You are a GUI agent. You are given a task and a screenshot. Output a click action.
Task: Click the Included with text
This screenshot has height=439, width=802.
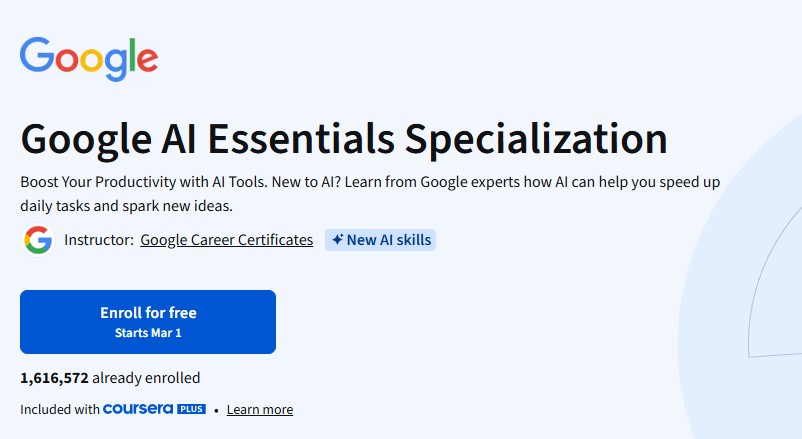59,409
